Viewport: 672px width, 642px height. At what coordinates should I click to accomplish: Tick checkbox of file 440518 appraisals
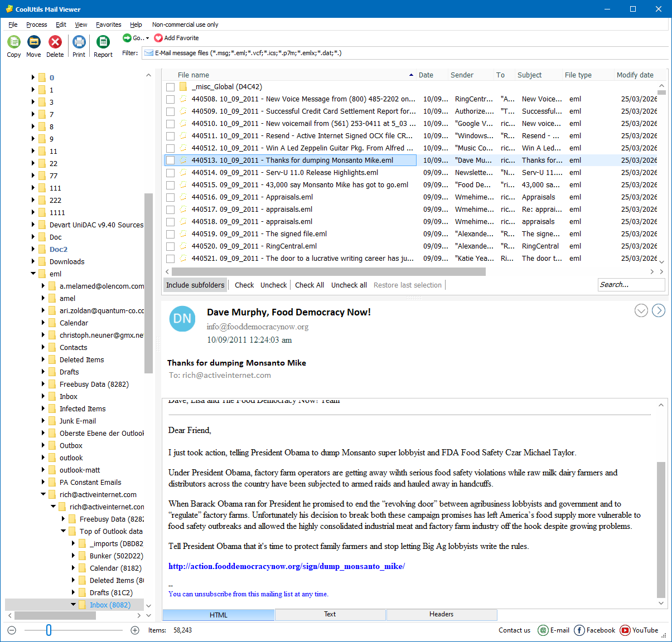coord(170,222)
